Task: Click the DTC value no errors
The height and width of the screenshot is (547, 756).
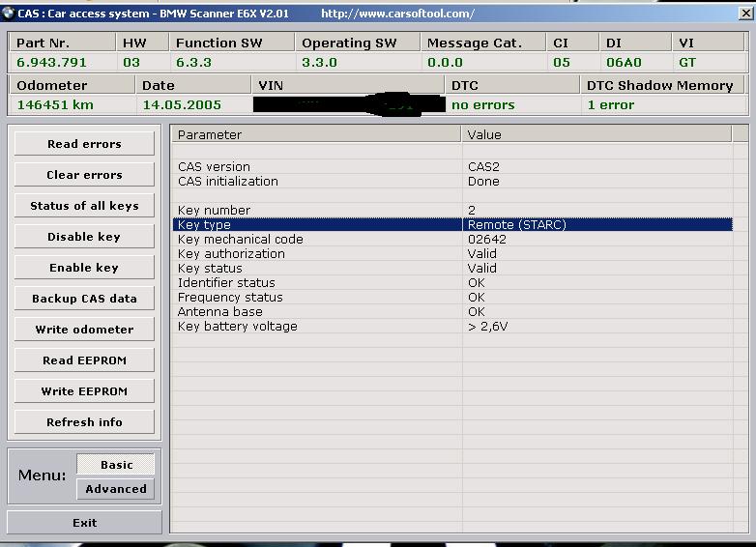Action: pos(483,104)
